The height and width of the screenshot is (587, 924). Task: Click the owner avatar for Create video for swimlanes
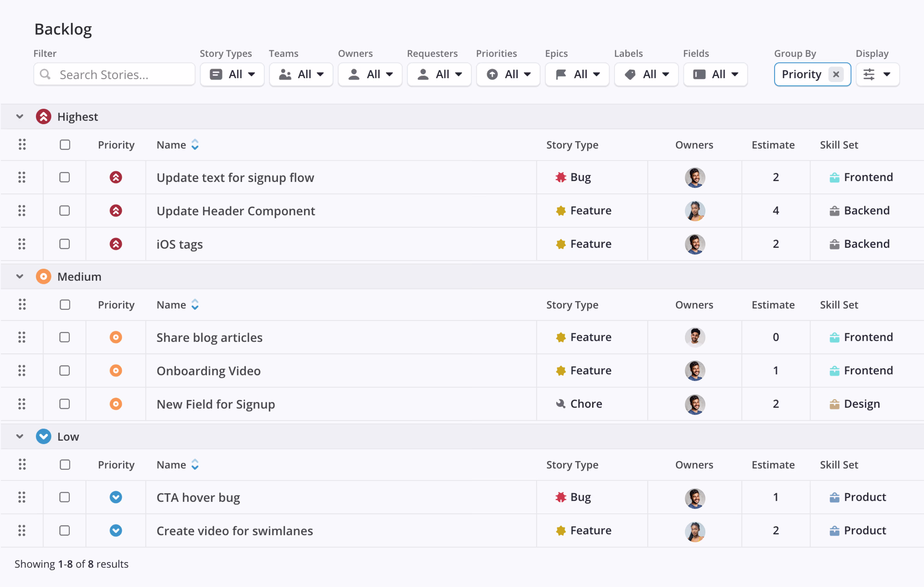pyautogui.click(x=695, y=532)
